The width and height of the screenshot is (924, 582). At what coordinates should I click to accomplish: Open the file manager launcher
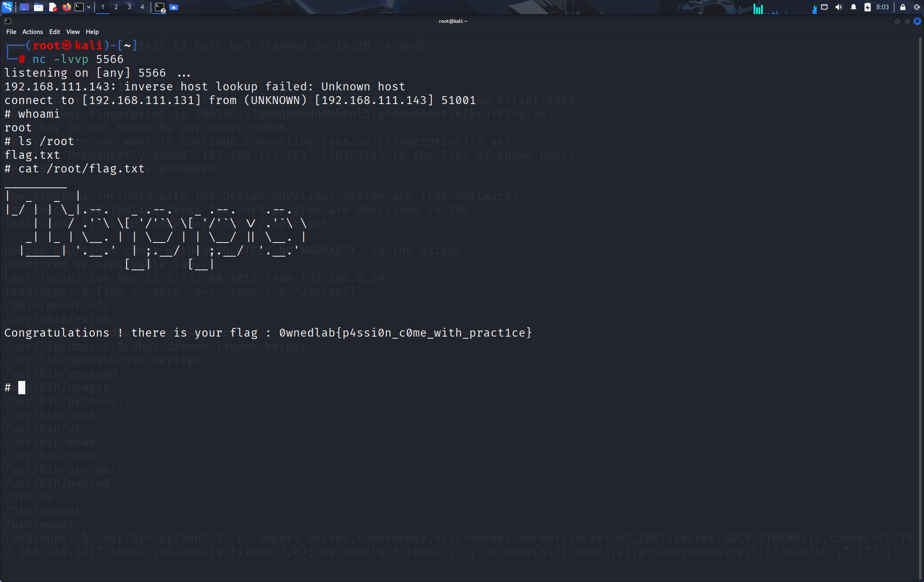click(x=39, y=7)
